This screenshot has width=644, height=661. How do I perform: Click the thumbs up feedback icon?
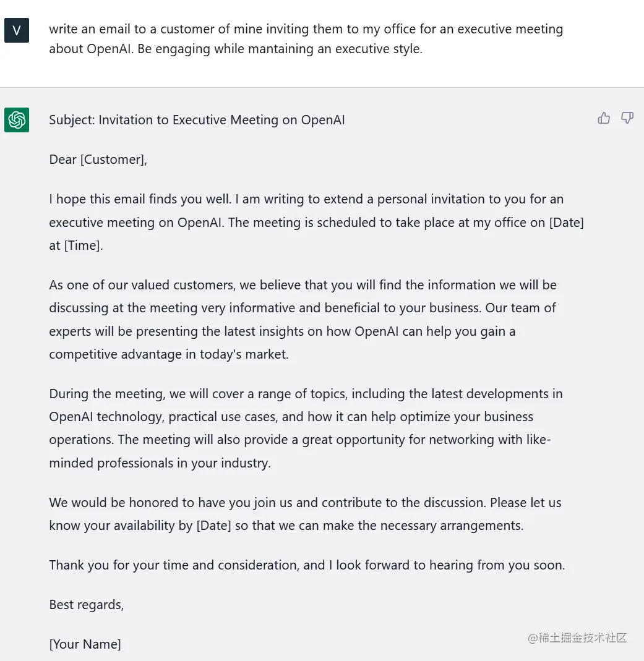[604, 118]
